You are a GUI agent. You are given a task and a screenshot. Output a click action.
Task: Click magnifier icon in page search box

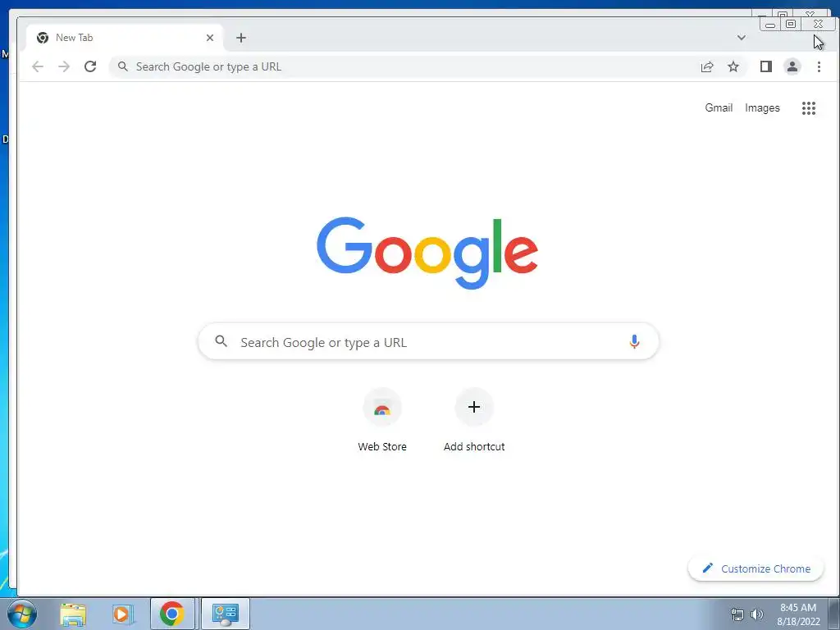[221, 341]
